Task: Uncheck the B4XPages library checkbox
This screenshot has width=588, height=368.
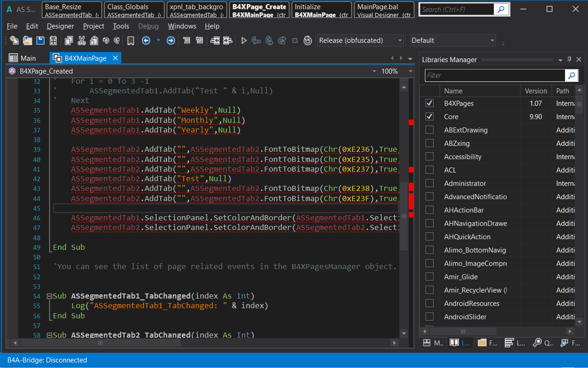Action: pos(430,103)
